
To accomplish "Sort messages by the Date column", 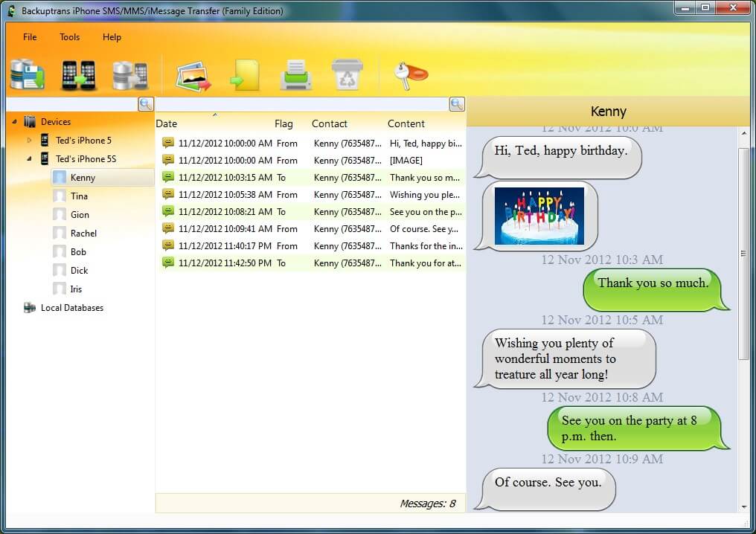I will 167,123.
